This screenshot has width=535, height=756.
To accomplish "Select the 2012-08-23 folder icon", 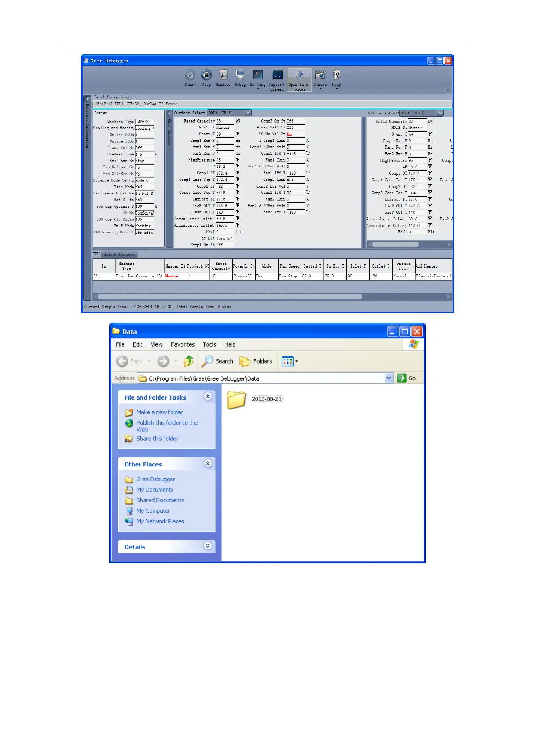I will (237, 399).
